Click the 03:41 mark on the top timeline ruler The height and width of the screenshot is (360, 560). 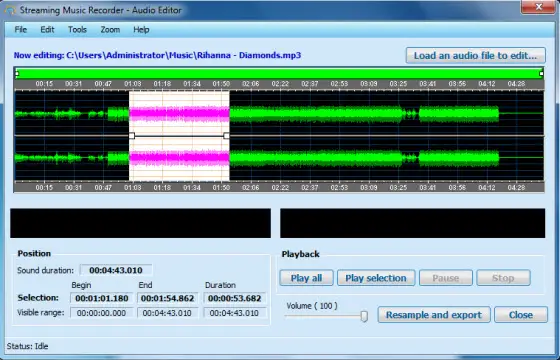(428, 84)
